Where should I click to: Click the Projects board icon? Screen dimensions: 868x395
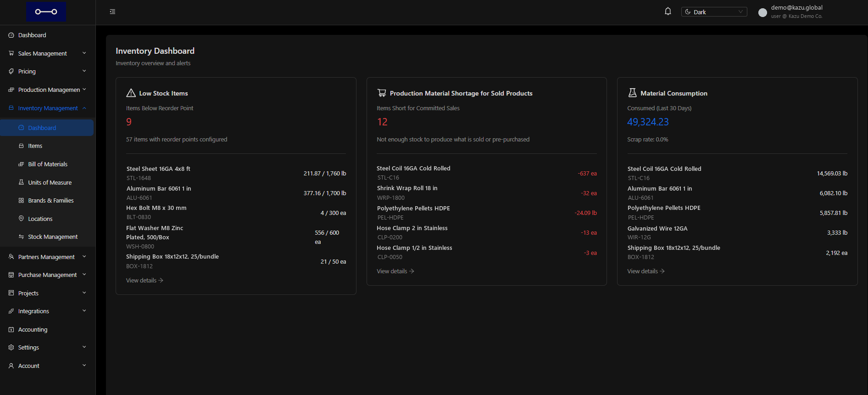pyautogui.click(x=11, y=293)
